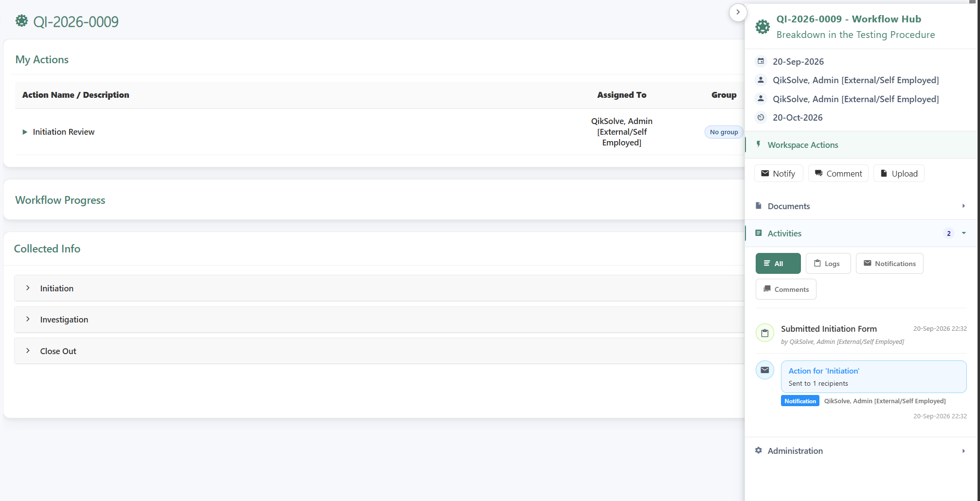Click the Upload button
Image resolution: width=980 pixels, height=501 pixels.
[899, 174]
